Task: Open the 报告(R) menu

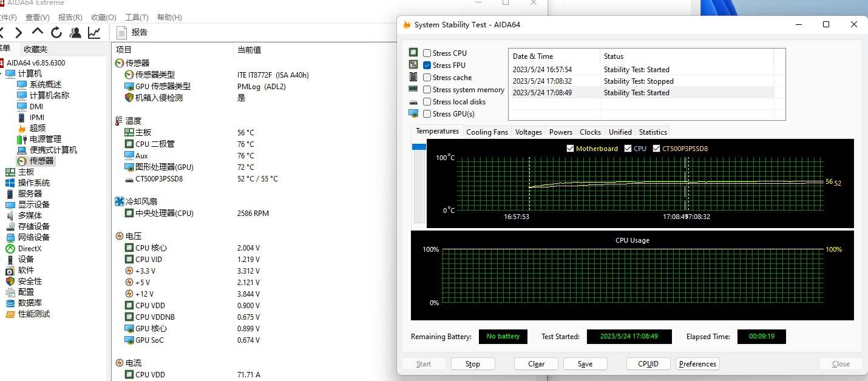Action: pos(70,18)
